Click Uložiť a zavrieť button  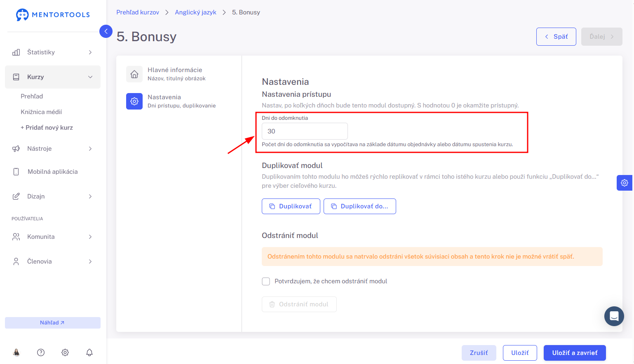[575, 353]
